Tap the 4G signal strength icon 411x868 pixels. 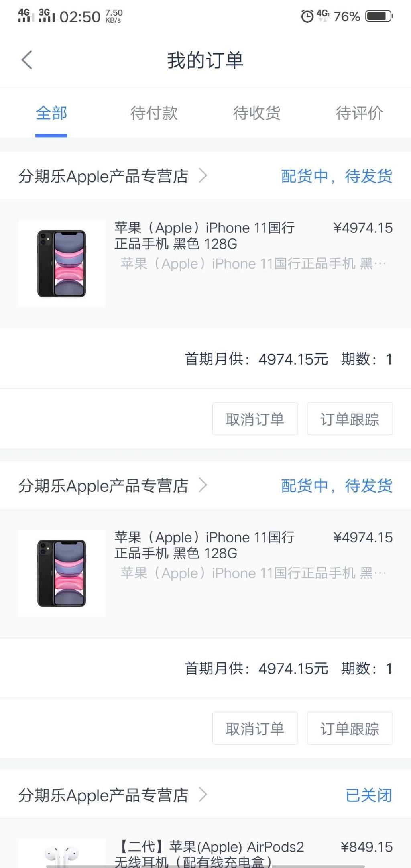point(24,15)
